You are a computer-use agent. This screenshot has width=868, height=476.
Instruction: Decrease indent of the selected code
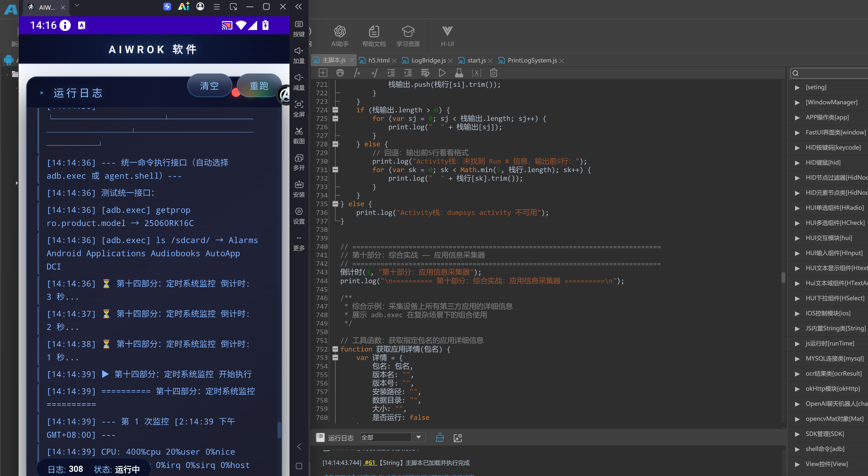391,73
